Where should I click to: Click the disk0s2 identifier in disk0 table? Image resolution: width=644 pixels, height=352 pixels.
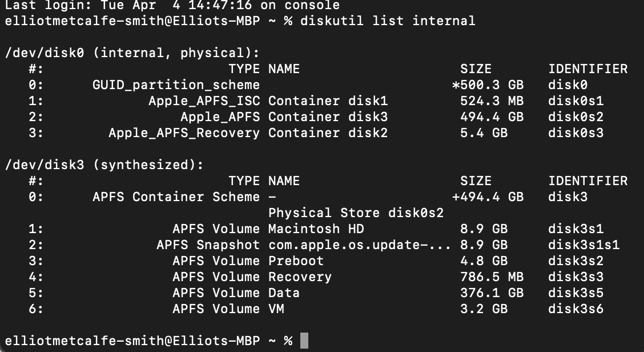tap(576, 117)
